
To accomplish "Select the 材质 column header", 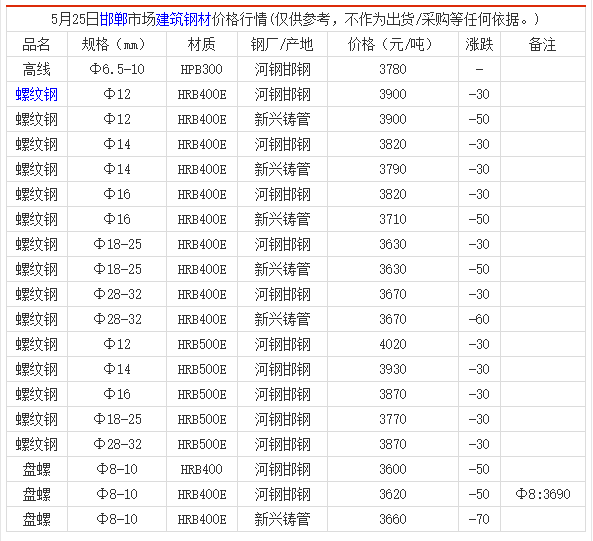I will (202, 44).
